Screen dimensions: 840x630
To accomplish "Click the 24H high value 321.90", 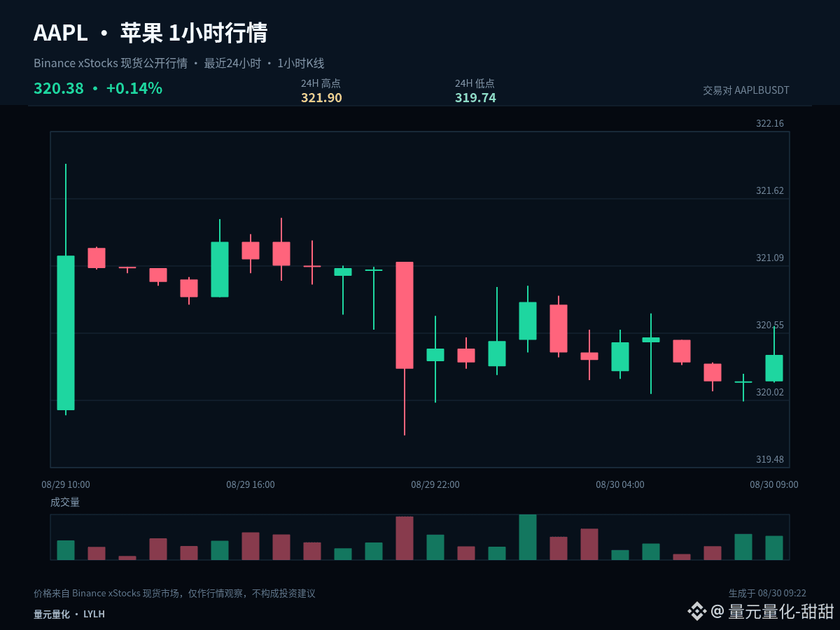I will 321,98.
